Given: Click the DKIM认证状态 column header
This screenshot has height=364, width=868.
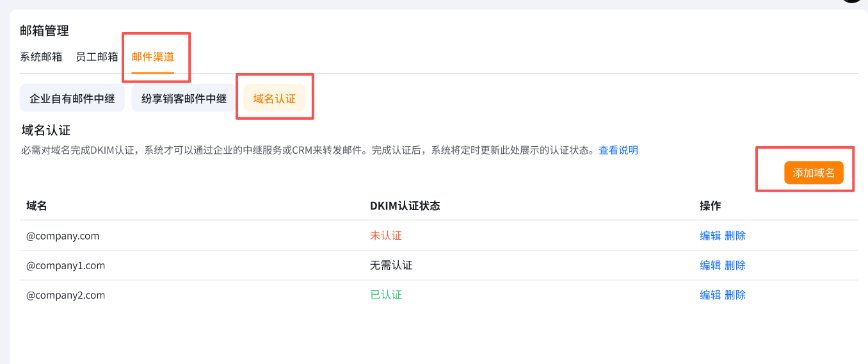Looking at the screenshot, I should (x=405, y=206).
